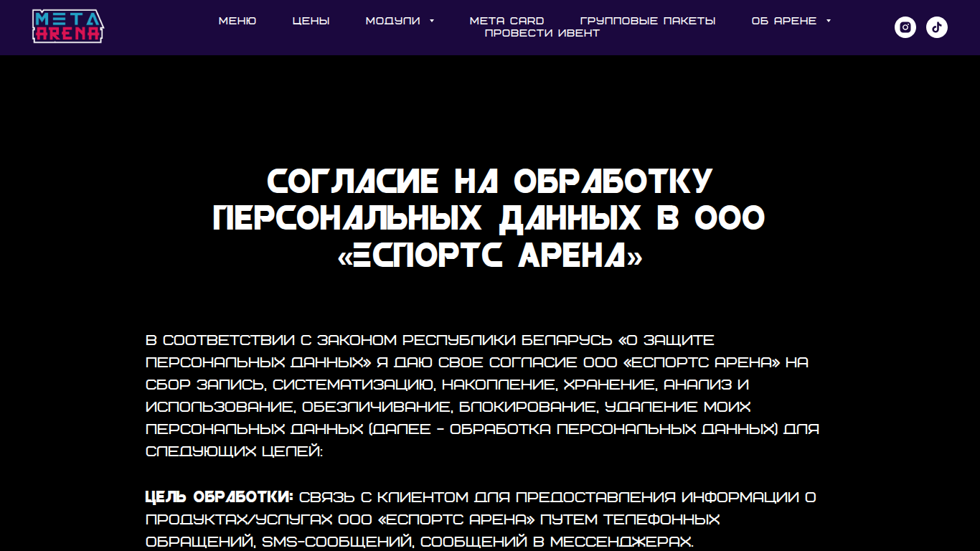The width and height of the screenshot is (980, 551).
Task: Open Групповые пакеты in the navigation
Action: click(x=648, y=21)
